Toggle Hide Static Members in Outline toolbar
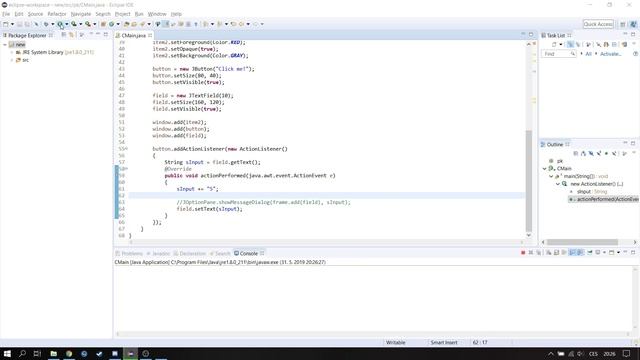Screen dimensions: 640x360 [599, 153]
